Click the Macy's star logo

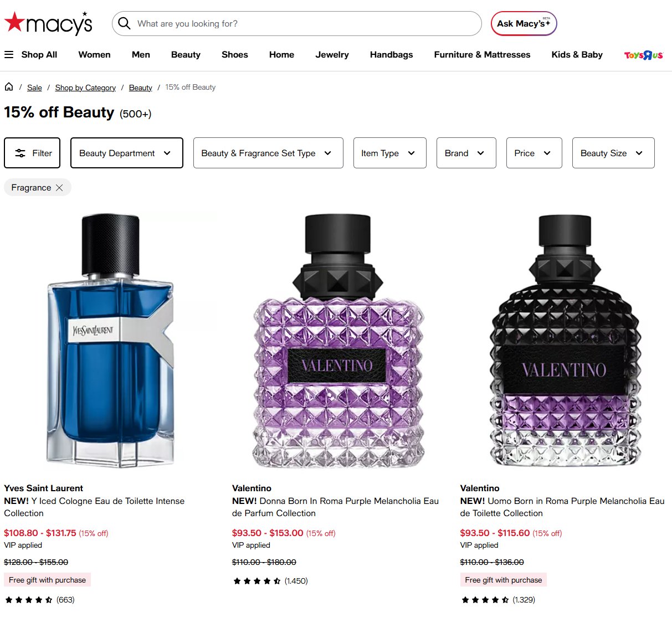(x=48, y=23)
